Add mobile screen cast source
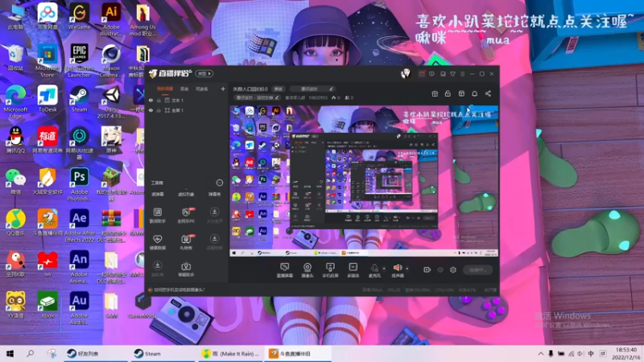This screenshot has width=644, height=362. click(x=330, y=270)
